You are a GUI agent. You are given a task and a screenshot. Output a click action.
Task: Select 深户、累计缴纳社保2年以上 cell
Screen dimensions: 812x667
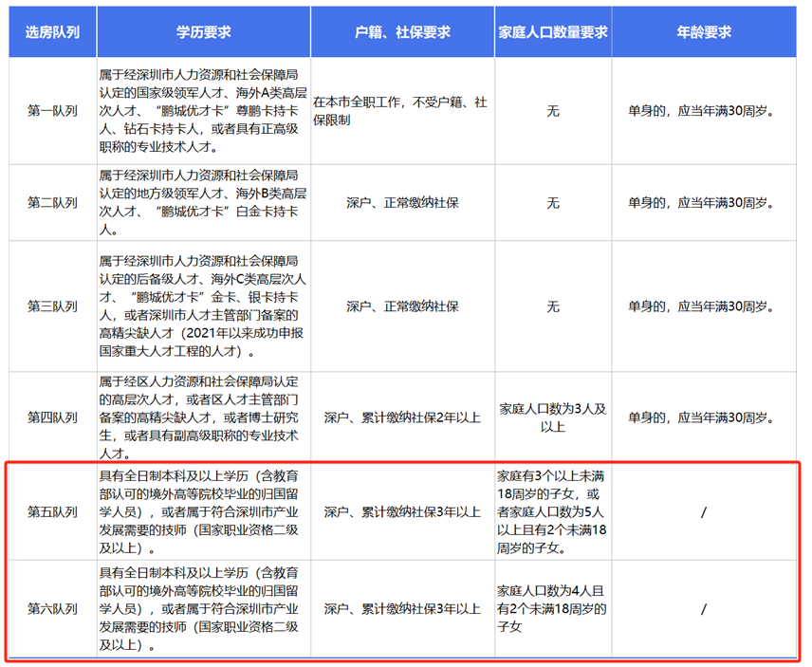pos(402,417)
